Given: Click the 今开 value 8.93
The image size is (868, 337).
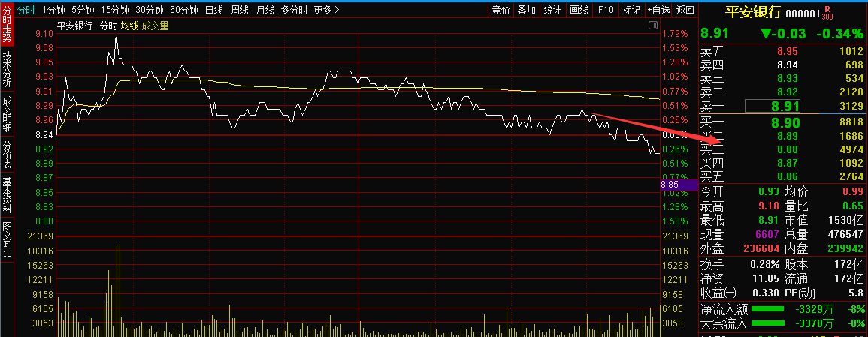Looking at the screenshot, I should (x=769, y=191).
